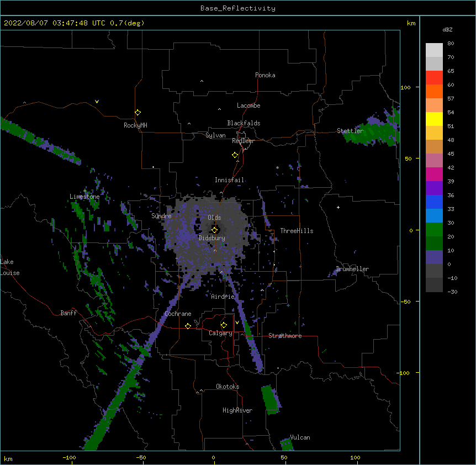Click the 10 dBZ purple color swatch
The height and width of the screenshot is (465, 476).
coord(434,257)
